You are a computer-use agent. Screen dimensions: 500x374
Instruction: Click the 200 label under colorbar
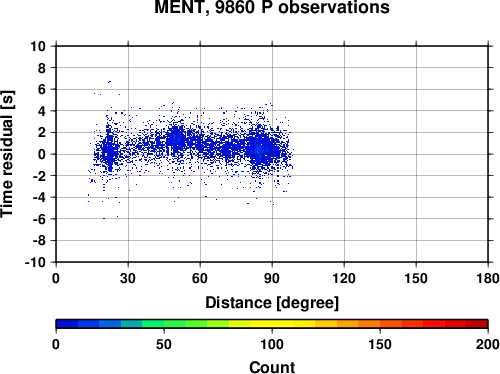[488, 344]
